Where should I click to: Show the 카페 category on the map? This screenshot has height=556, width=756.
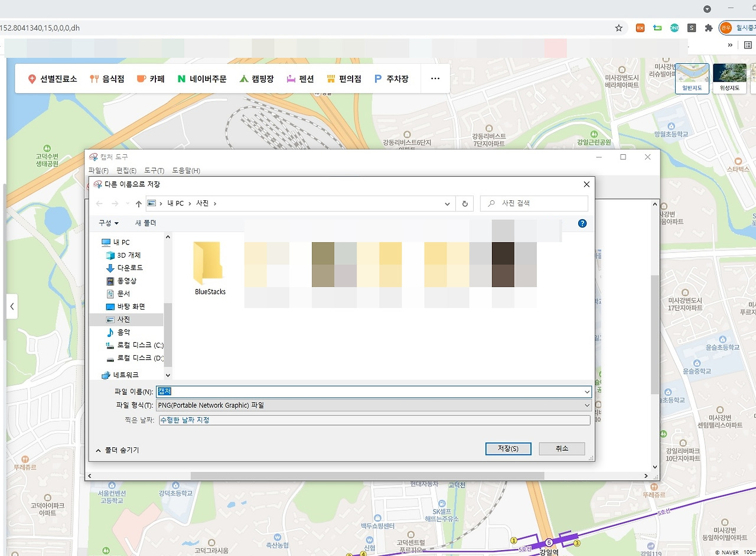click(x=151, y=79)
